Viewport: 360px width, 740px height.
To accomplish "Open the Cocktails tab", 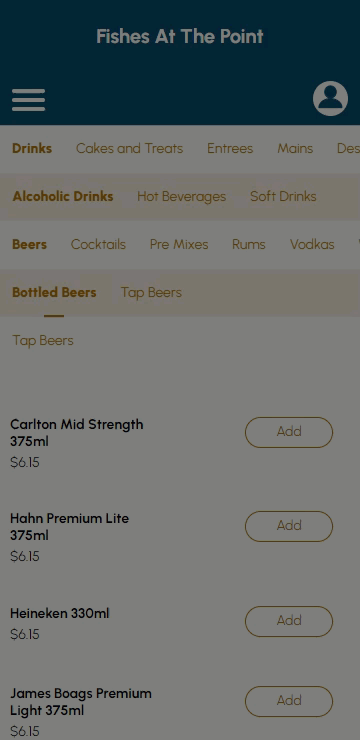I will click(98, 244).
